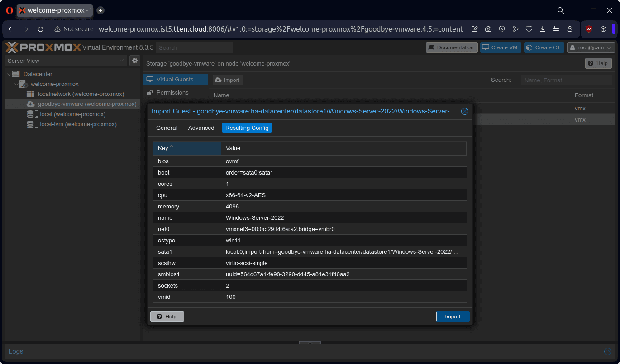Click the browser forward arrow
The height and width of the screenshot is (364, 620).
pyautogui.click(x=26, y=29)
